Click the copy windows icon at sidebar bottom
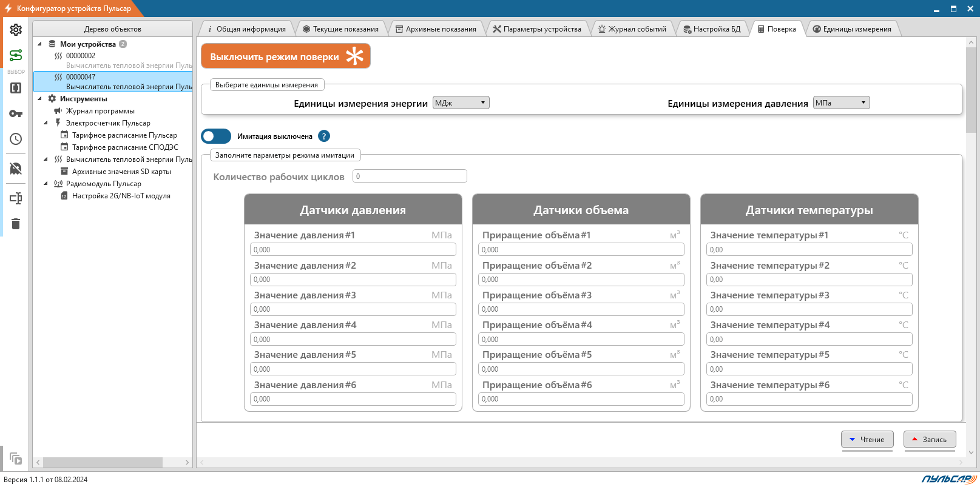 16,458
